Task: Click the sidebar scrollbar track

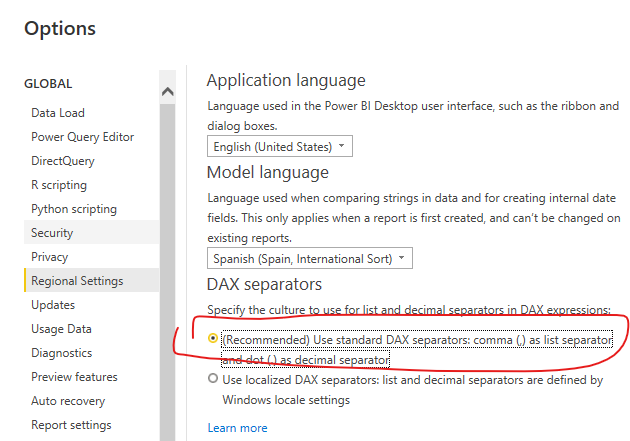Action: tap(168, 273)
